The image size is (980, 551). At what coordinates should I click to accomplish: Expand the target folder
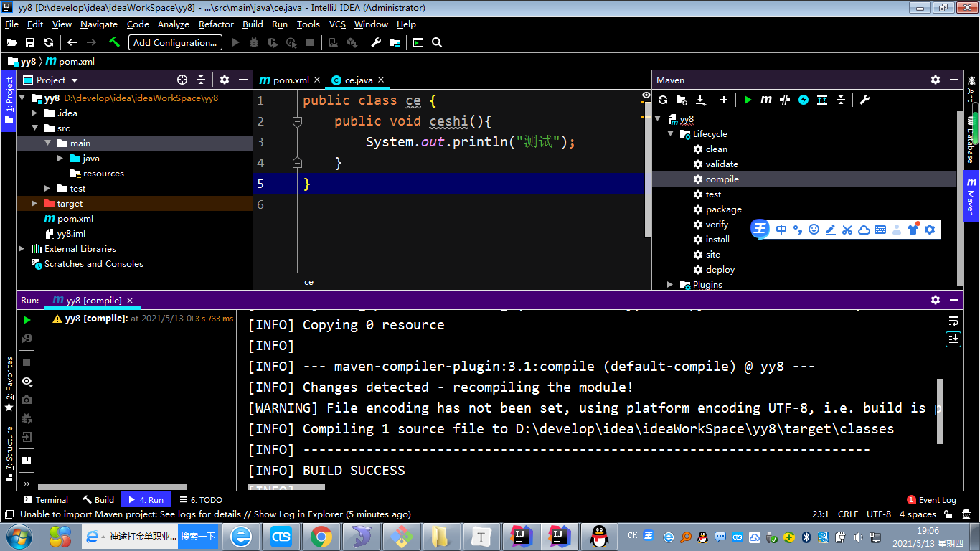[x=34, y=204]
